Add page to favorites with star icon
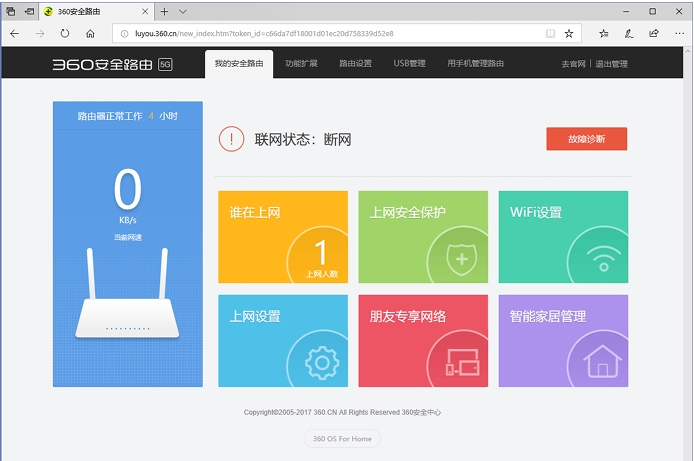 pyautogui.click(x=569, y=33)
